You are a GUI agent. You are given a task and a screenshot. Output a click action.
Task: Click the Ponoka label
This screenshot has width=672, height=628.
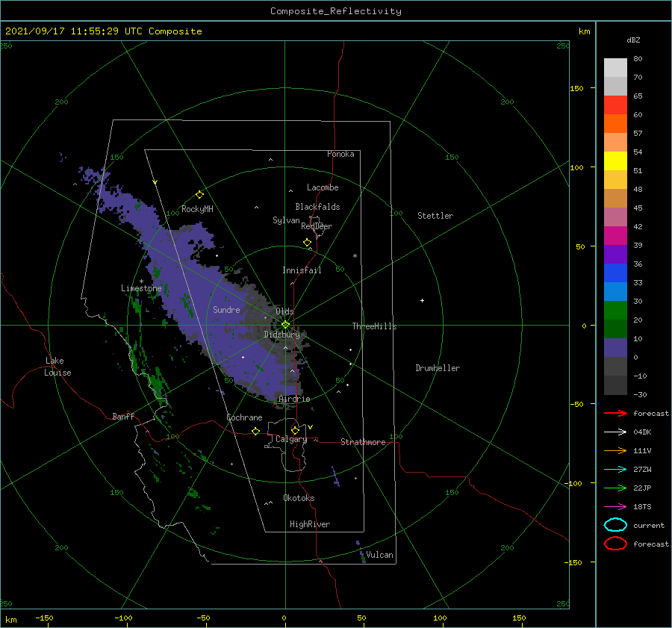[340, 154]
